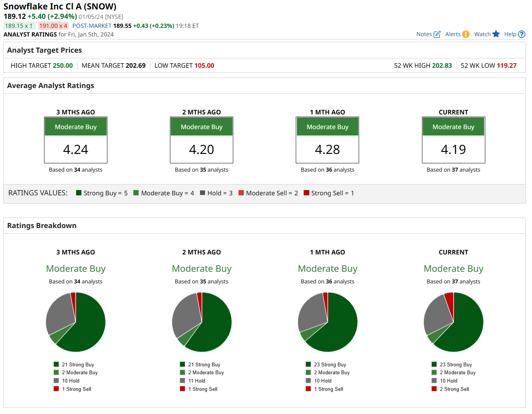Open the Help link
532x414 pixels.
click(x=510, y=34)
